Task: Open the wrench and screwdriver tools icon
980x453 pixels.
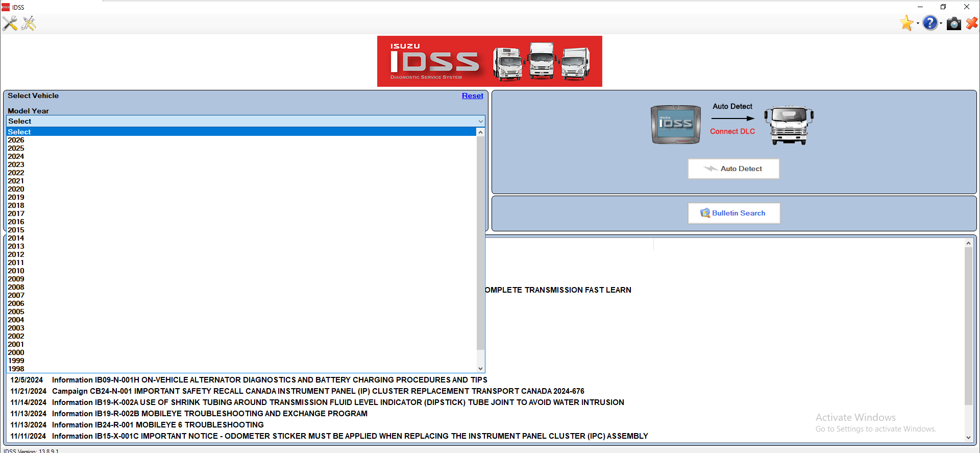Action: pos(10,23)
